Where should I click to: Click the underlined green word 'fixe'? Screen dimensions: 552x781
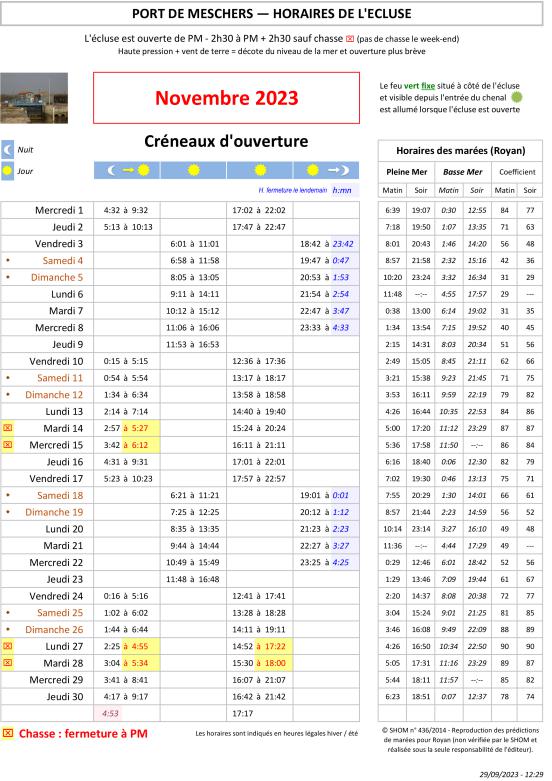[428, 86]
